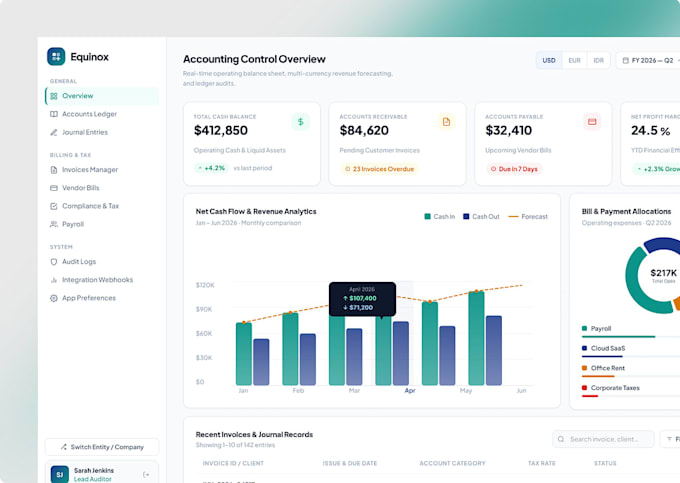Select Vendor Bills in sidebar
This screenshot has height=483, width=680.
tap(102, 188)
